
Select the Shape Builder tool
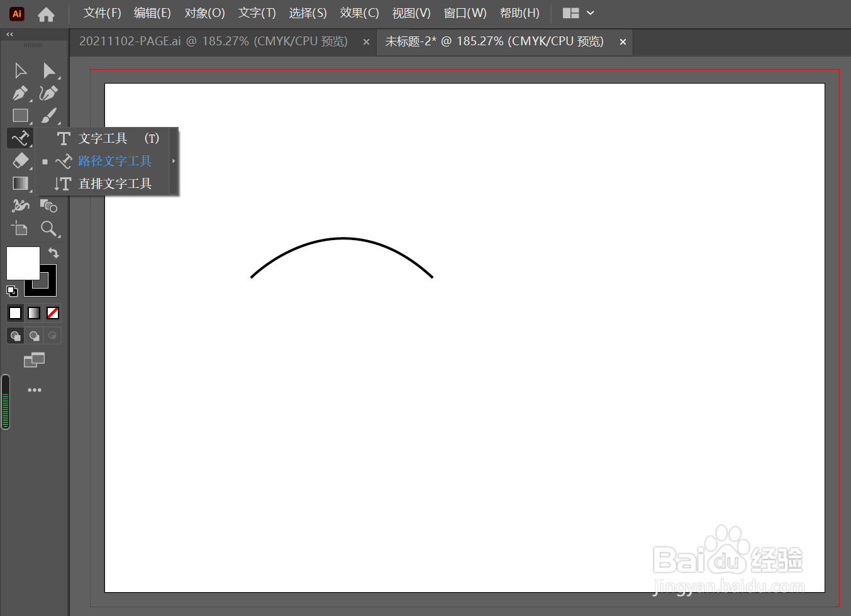pos(48,206)
